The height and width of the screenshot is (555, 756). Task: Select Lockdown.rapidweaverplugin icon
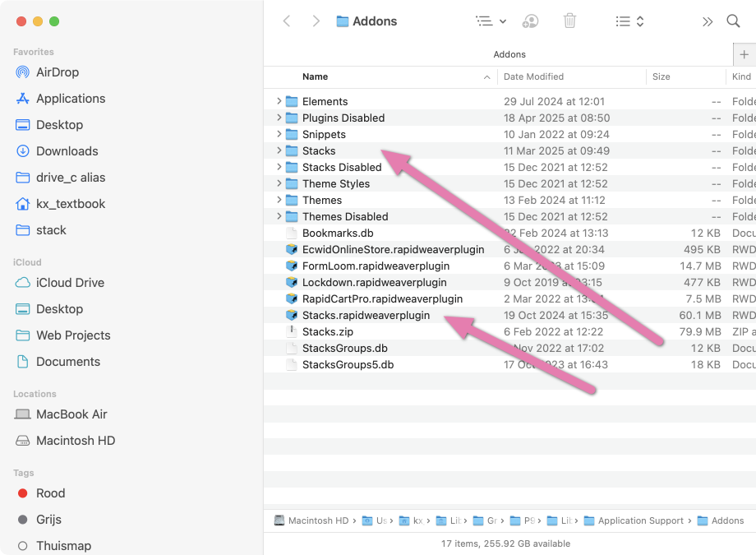pos(292,282)
